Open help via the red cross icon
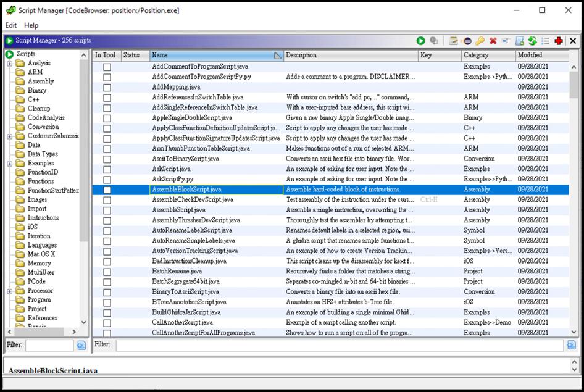The height and width of the screenshot is (392, 584). coord(559,41)
